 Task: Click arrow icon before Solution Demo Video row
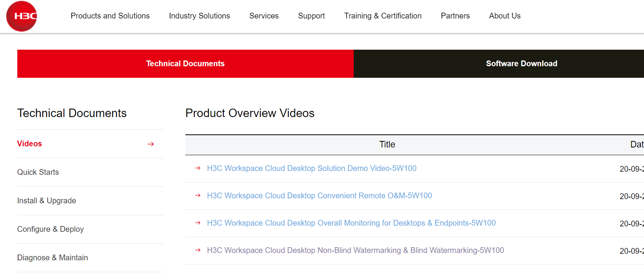tap(198, 168)
